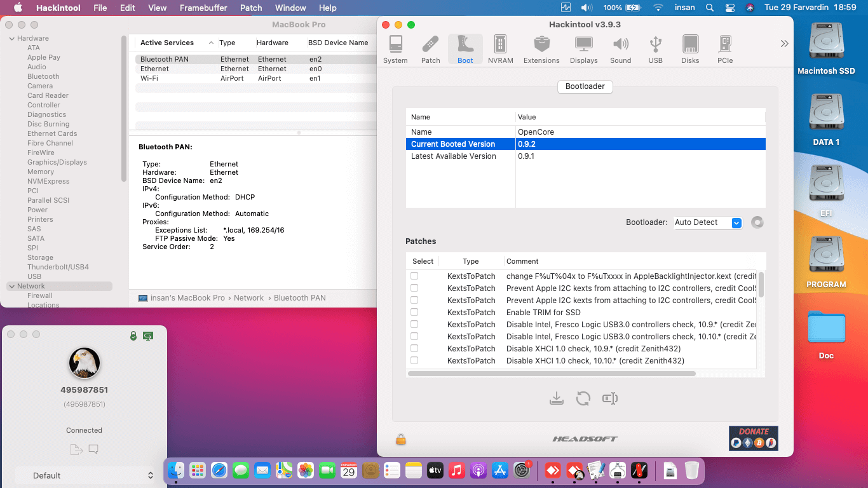Click the Donate button
The width and height of the screenshot is (868, 488).
(x=753, y=438)
